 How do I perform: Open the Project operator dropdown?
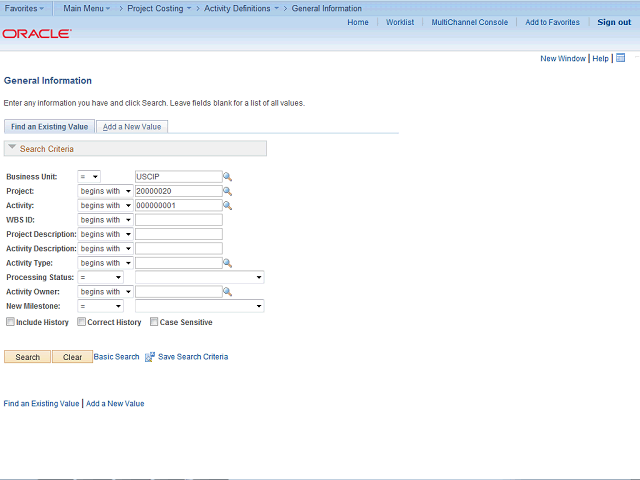coord(105,191)
